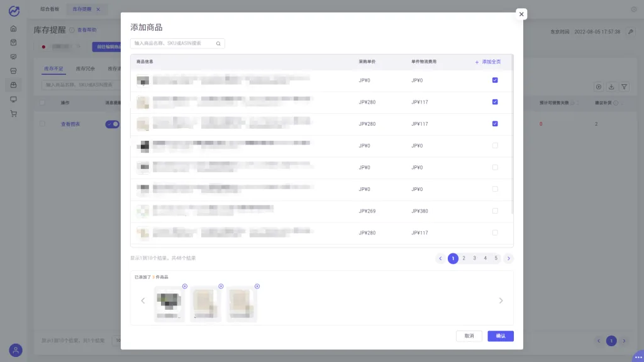Switch to 综合看板 tab

[50, 9]
